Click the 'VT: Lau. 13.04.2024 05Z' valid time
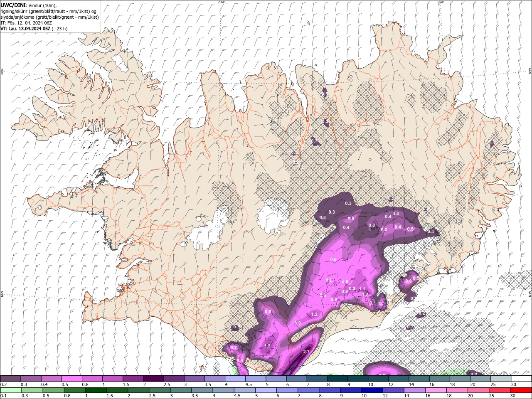The width and height of the screenshot is (532, 399). pos(25,29)
